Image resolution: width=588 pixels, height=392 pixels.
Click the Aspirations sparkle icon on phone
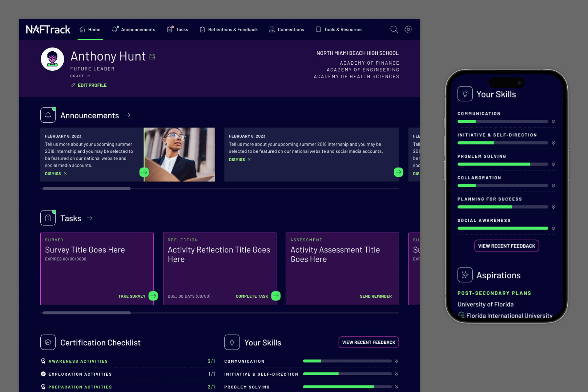(465, 275)
